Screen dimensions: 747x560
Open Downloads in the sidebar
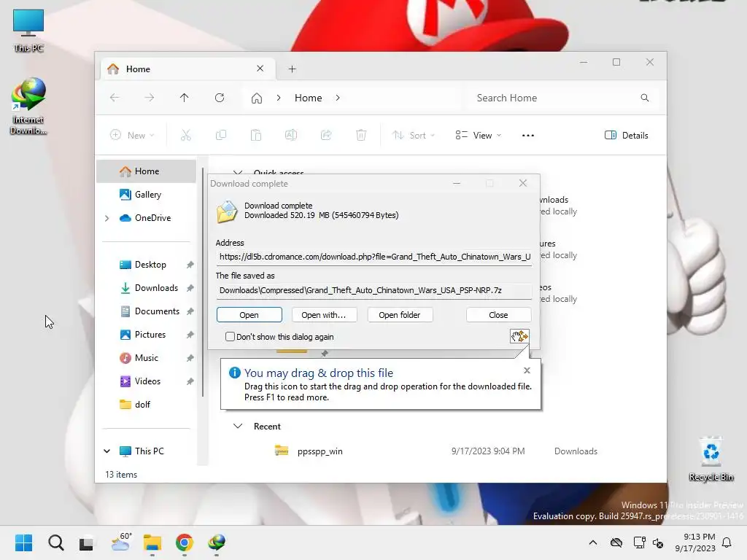156,288
